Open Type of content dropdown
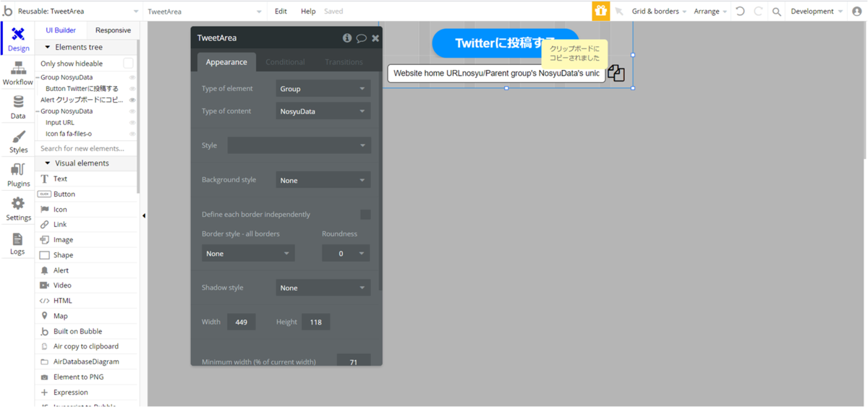 [x=323, y=111]
